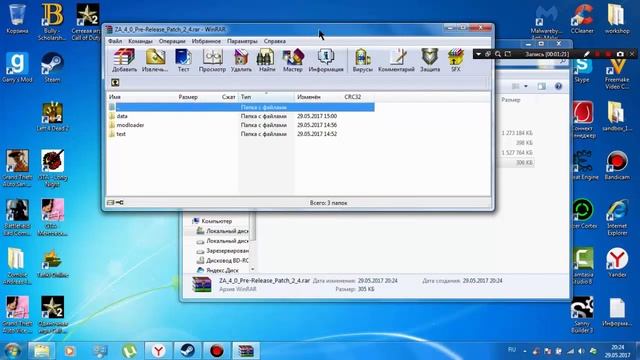
Task: Click the Добавить (Add) toolbar icon
Action: [x=124, y=60]
